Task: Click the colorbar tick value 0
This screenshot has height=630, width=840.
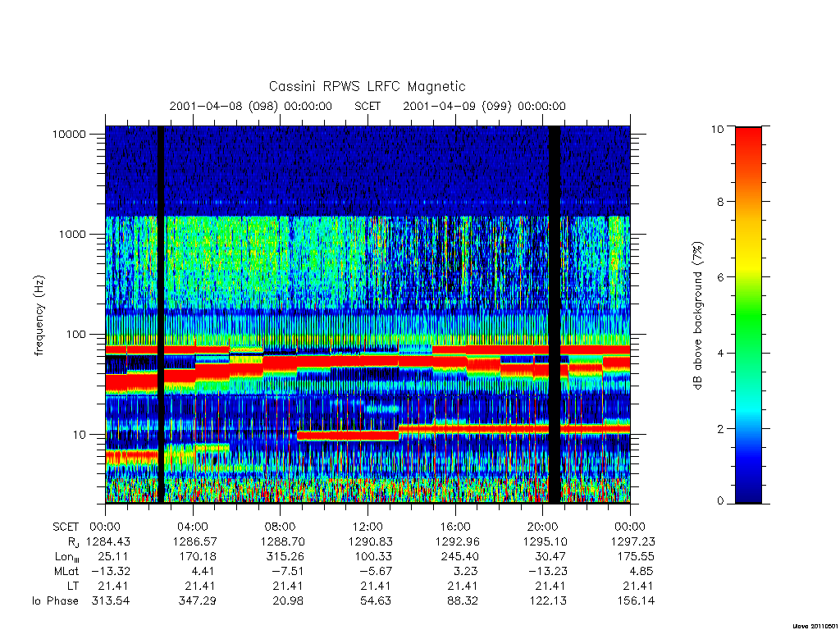Action: (x=720, y=501)
